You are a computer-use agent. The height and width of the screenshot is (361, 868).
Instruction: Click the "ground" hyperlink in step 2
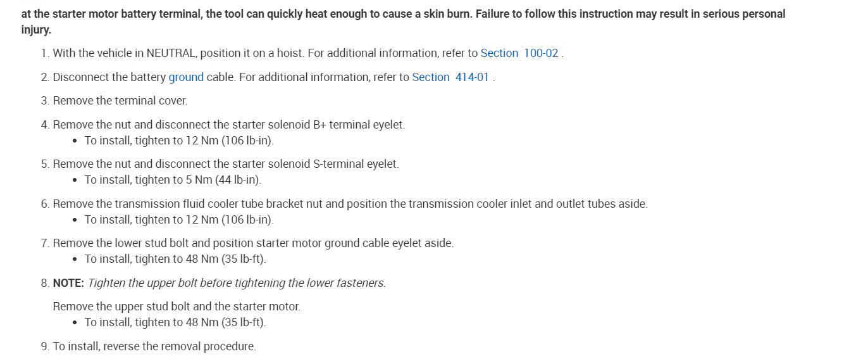pyautogui.click(x=186, y=77)
